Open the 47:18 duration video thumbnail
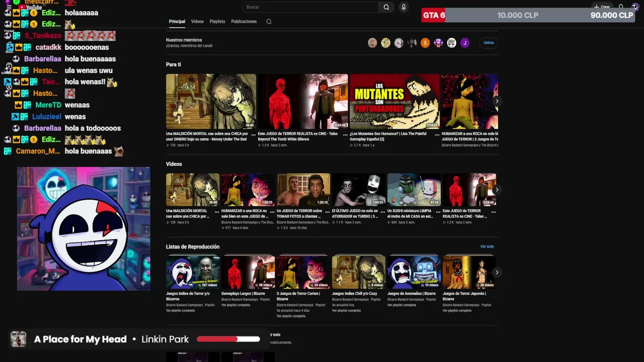The width and height of the screenshot is (644, 362). [414, 190]
